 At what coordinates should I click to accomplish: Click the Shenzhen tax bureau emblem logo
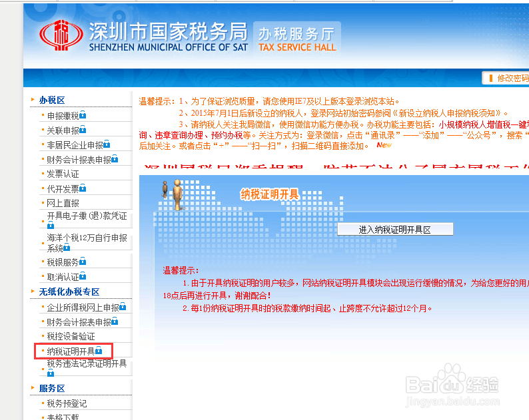pos(61,35)
